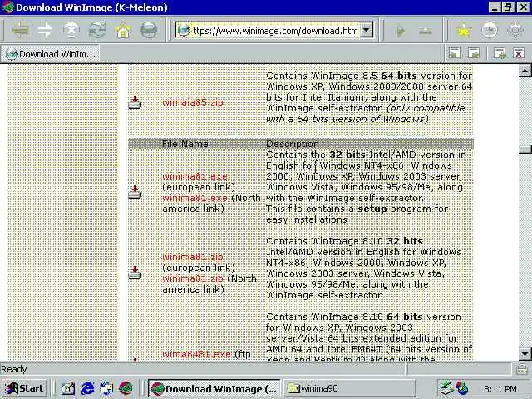Launch Internet Explorer from Quick Launch
Viewport: 532px width, 399px height.
[x=87, y=388]
